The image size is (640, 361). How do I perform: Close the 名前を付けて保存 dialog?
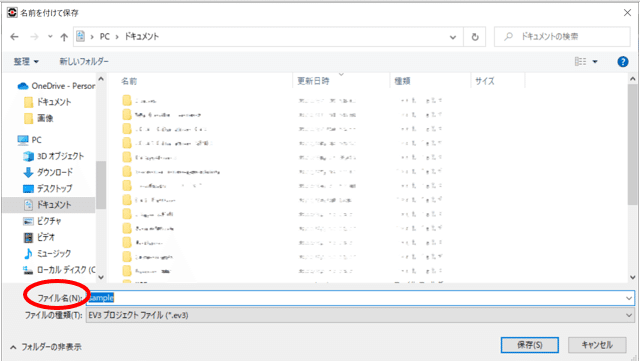[x=627, y=13]
